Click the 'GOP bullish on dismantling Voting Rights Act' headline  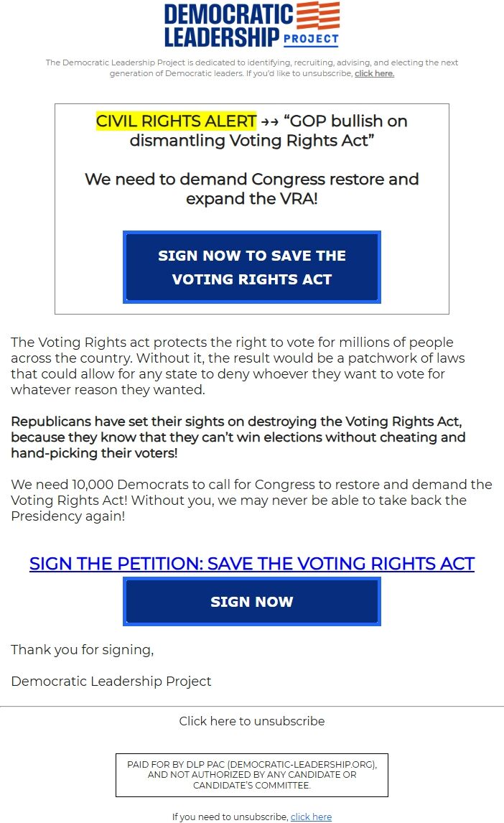point(269,131)
